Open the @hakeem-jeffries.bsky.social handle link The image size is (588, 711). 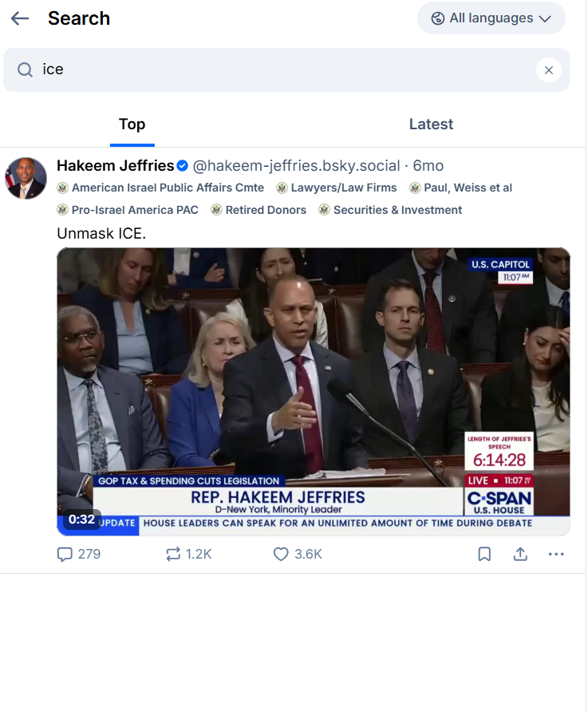point(296,166)
